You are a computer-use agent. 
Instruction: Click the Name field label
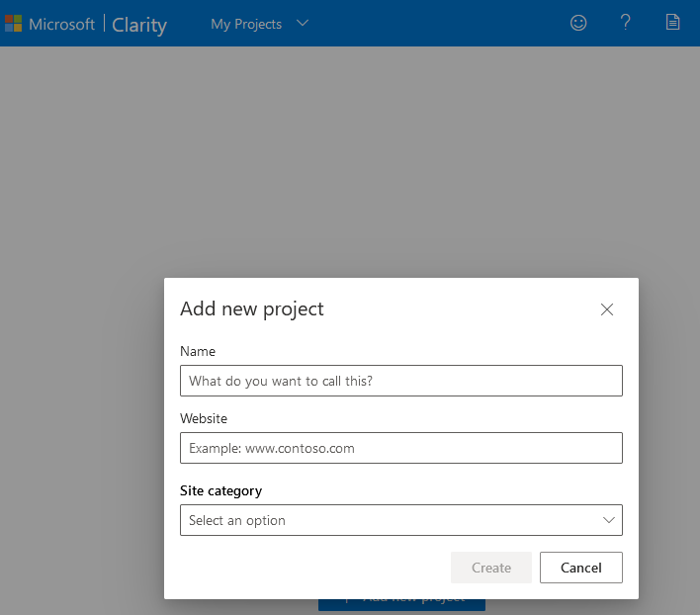[198, 351]
